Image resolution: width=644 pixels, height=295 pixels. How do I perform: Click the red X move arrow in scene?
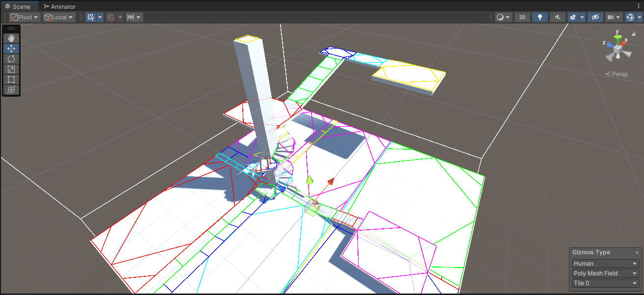(x=331, y=182)
